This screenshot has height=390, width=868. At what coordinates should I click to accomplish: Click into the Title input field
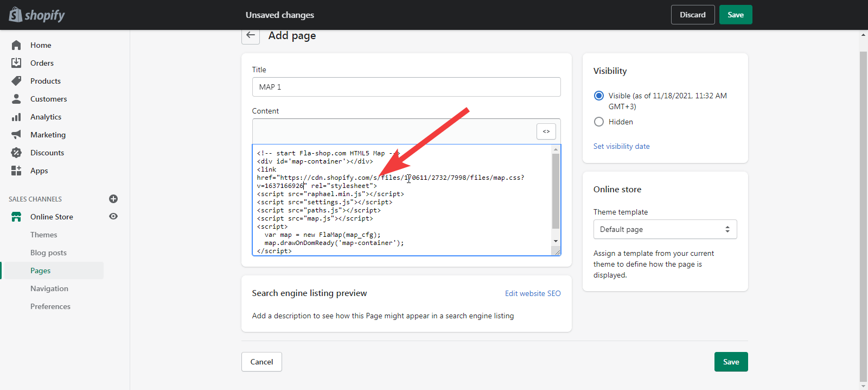click(406, 87)
